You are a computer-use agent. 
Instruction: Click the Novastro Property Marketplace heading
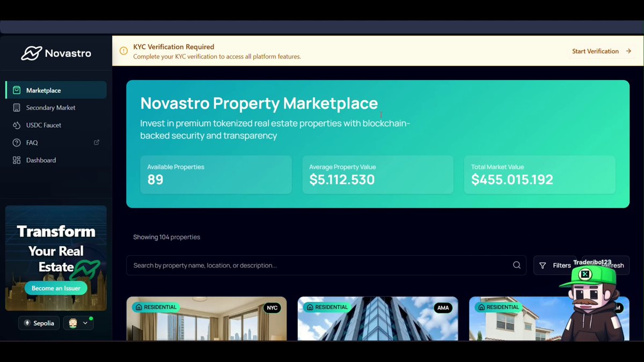pyautogui.click(x=259, y=103)
